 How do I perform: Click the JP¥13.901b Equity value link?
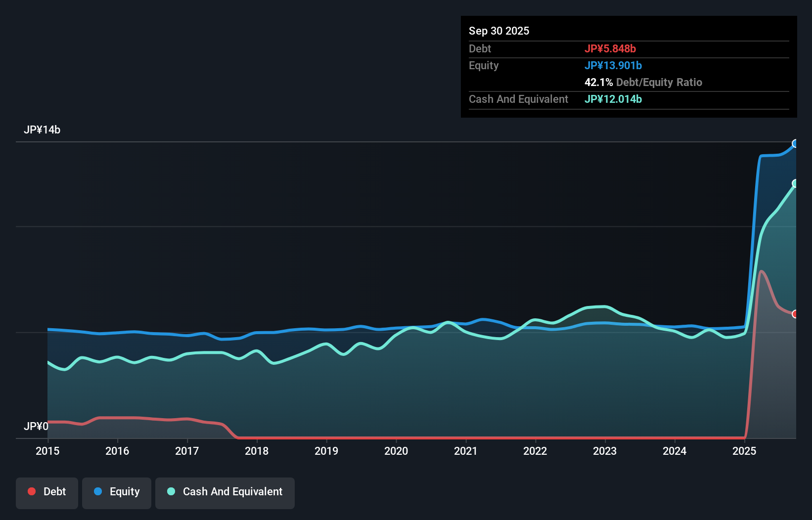(613, 65)
